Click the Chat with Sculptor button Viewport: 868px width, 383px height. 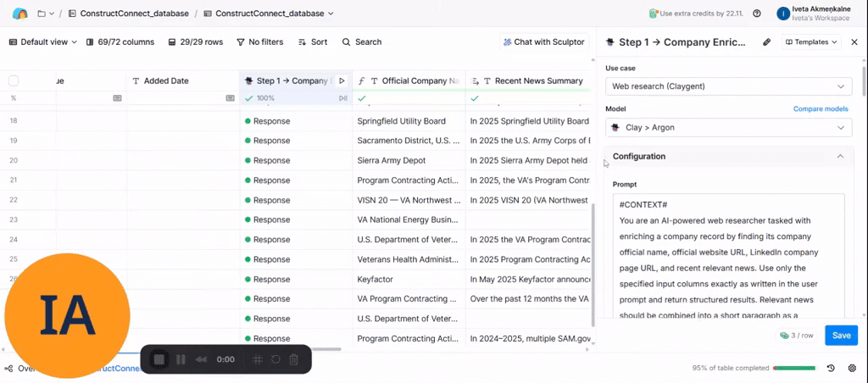tap(542, 42)
